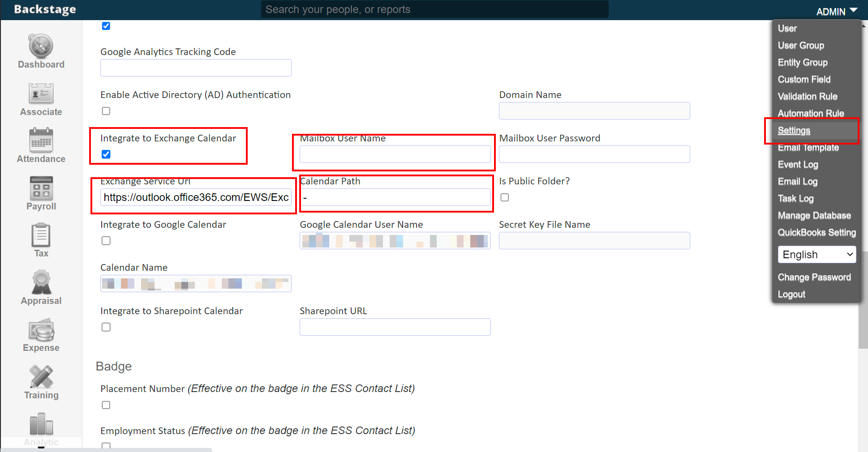The width and height of the screenshot is (868, 452).
Task: Enable Integrate to Google Calendar checkbox
Action: click(106, 241)
